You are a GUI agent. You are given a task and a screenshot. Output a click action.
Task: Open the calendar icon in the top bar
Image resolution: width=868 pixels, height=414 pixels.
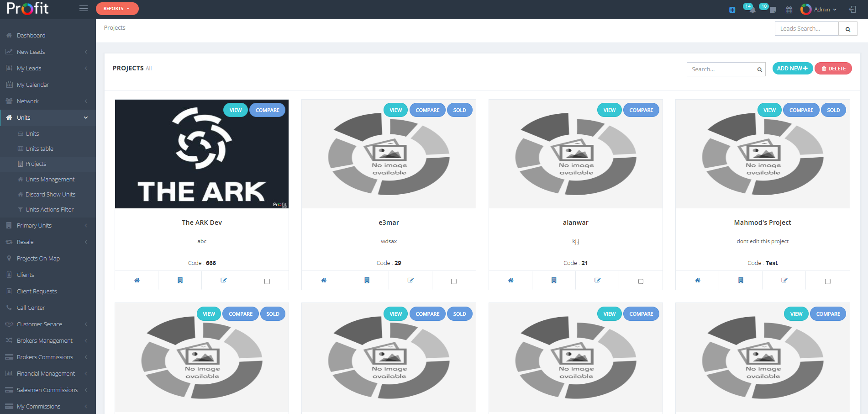[789, 10]
